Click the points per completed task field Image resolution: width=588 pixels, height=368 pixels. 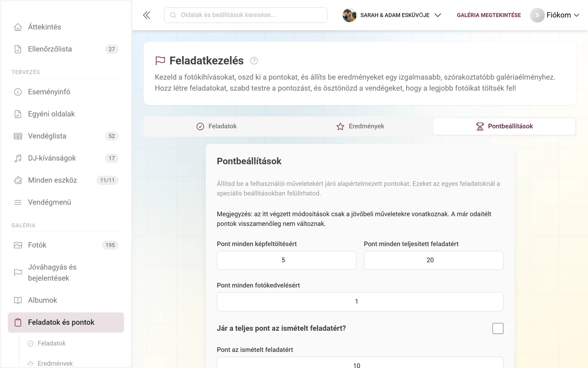pos(434,260)
